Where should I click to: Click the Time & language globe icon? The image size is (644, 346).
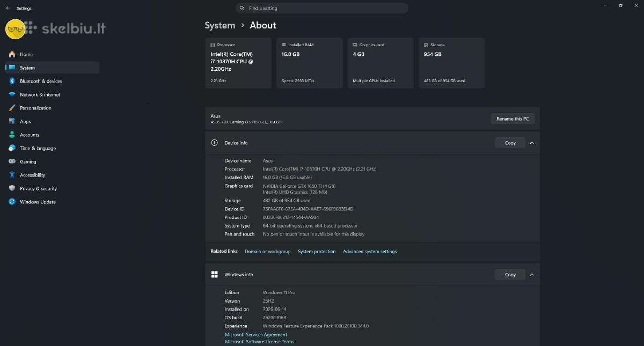point(12,148)
